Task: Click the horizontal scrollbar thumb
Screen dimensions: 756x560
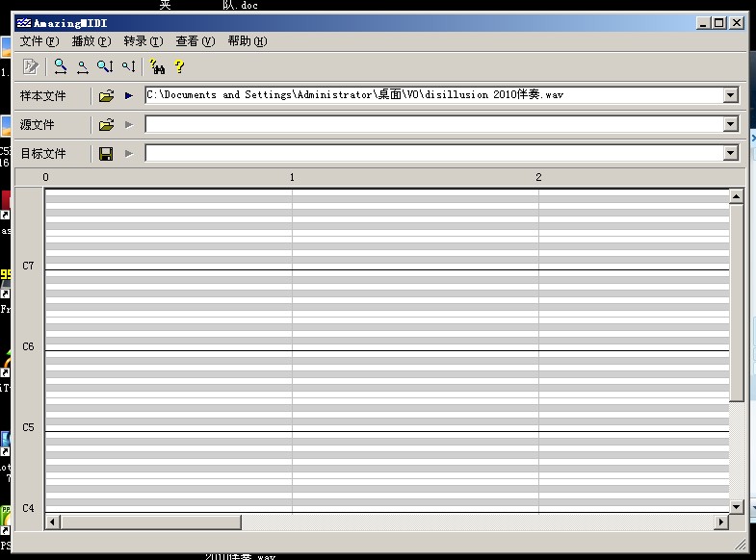Action: pyautogui.click(x=150, y=522)
